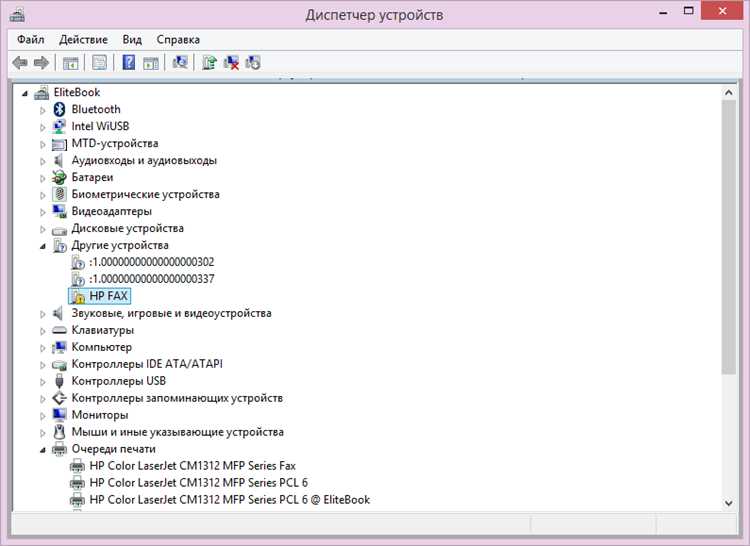Click the Очереди печати printer icon

click(59, 449)
